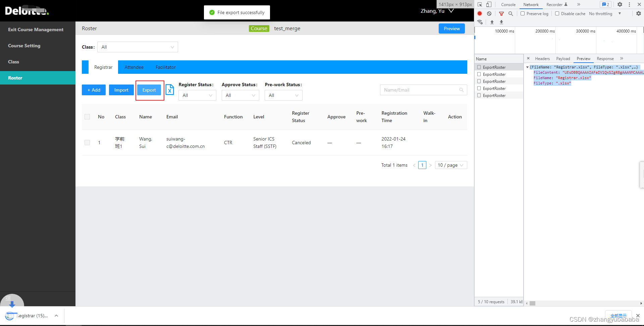Select the fourth ExportRoster request
Viewport: 644px width, 326px height.
click(x=499, y=89)
